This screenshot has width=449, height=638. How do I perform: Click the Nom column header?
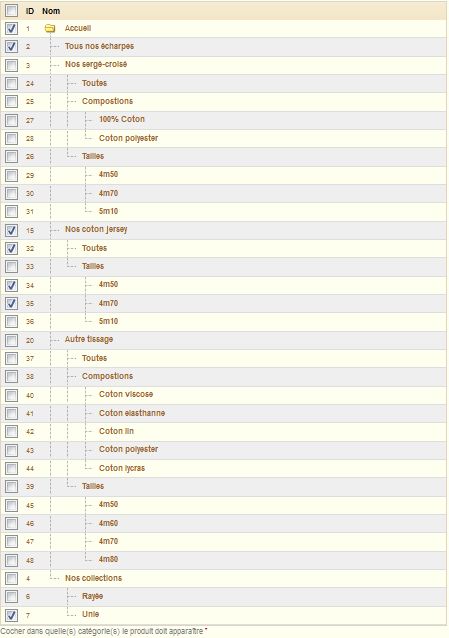click(51, 11)
